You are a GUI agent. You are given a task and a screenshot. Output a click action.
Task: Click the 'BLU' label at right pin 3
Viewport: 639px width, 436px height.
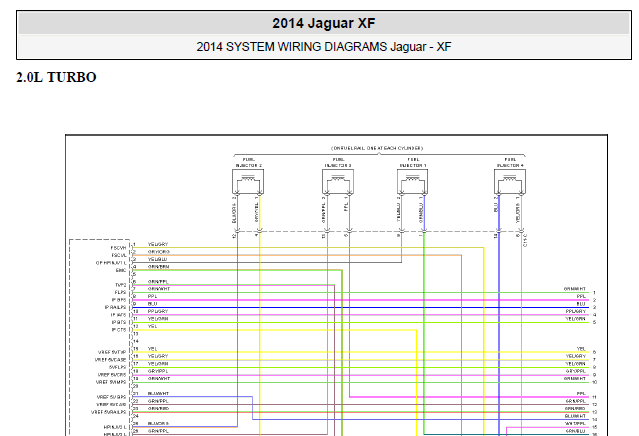coord(581,304)
